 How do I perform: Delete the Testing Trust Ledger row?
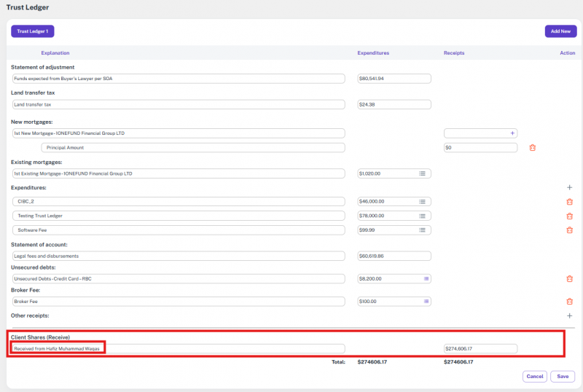tap(569, 216)
